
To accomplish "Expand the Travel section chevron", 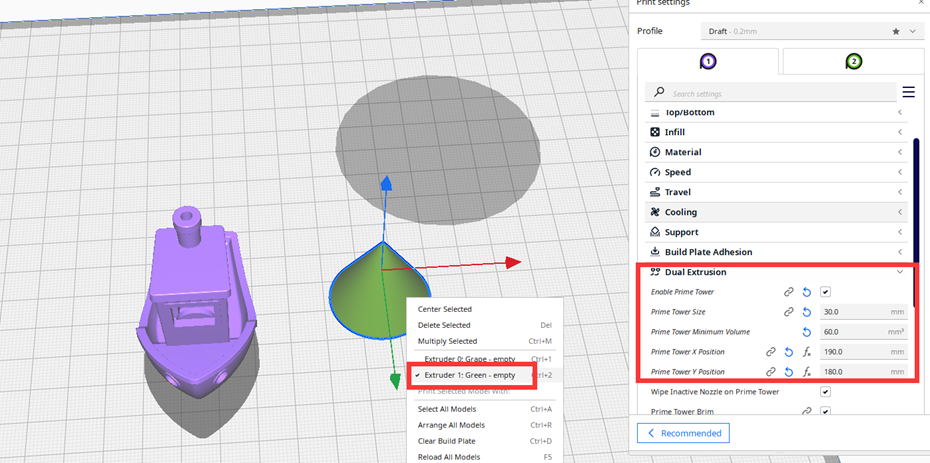I will point(900,192).
